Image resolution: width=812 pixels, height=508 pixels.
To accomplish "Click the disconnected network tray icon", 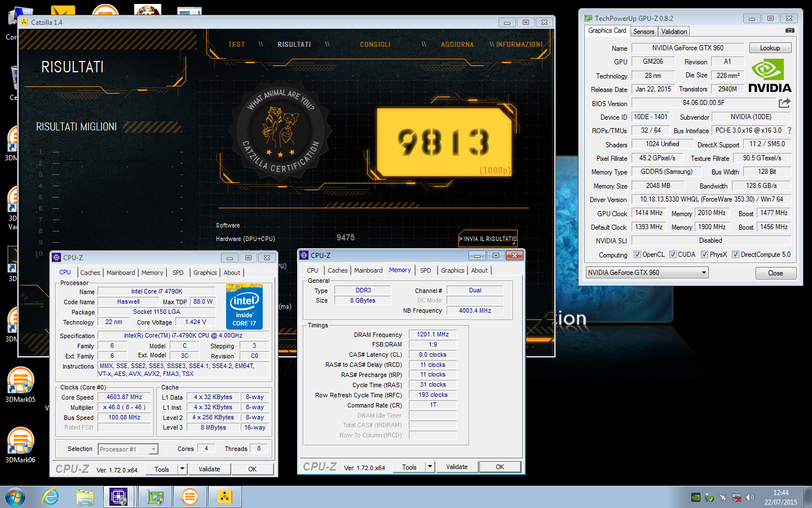I will coord(736,497).
